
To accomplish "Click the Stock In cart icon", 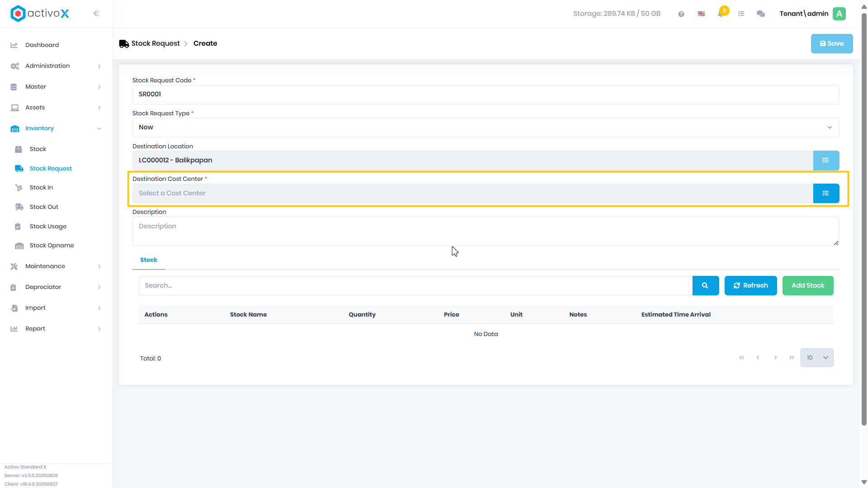I will coord(19,188).
